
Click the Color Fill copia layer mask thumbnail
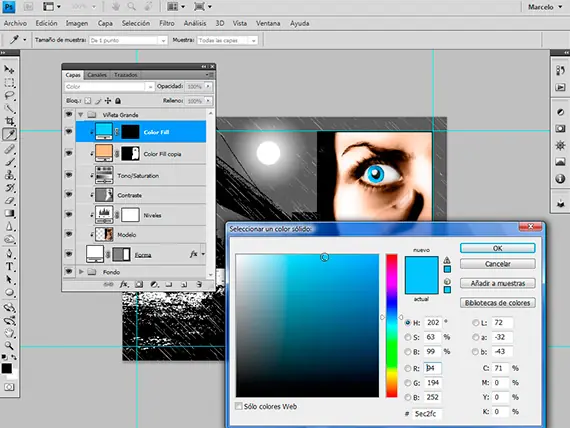click(x=130, y=153)
